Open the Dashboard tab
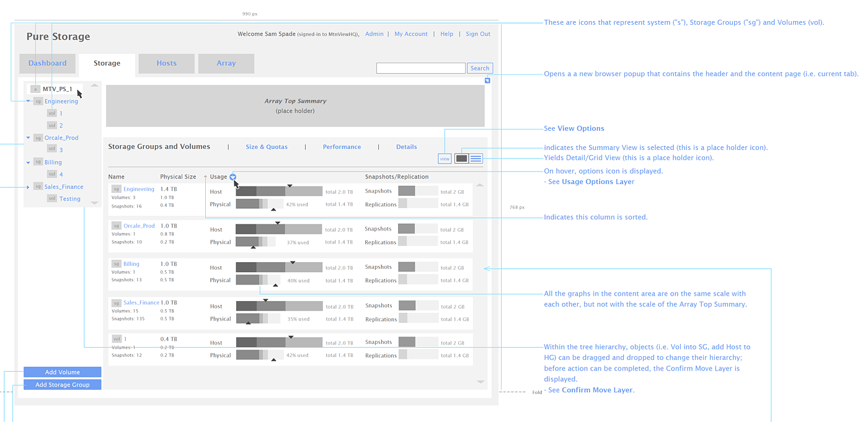This screenshot has height=422, width=868. point(47,63)
